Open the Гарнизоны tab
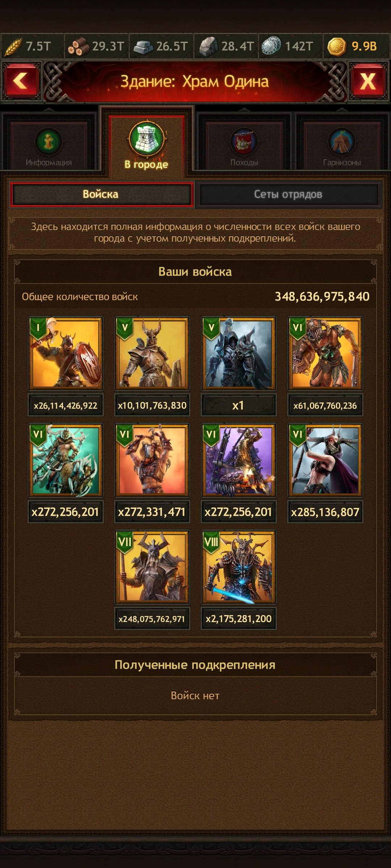This screenshot has height=868, width=391. pyautogui.click(x=342, y=145)
